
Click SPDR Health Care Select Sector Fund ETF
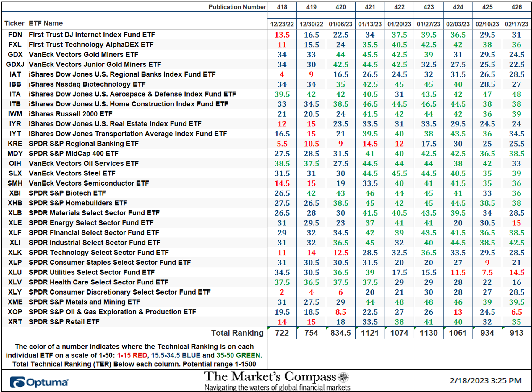(x=98, y=282)
